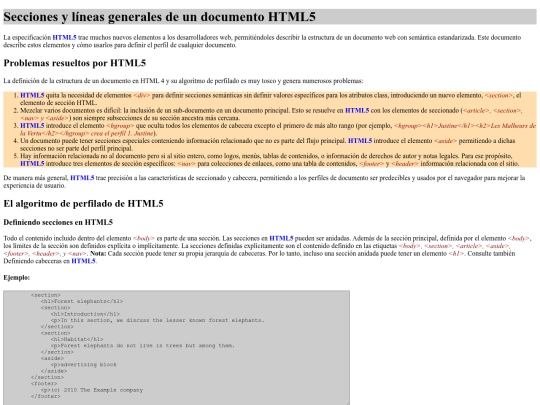Viewport: 540px width, 405px height.
Task: Click <h1> tag after 'puede tener un elemento'
Action: [456, 253]
